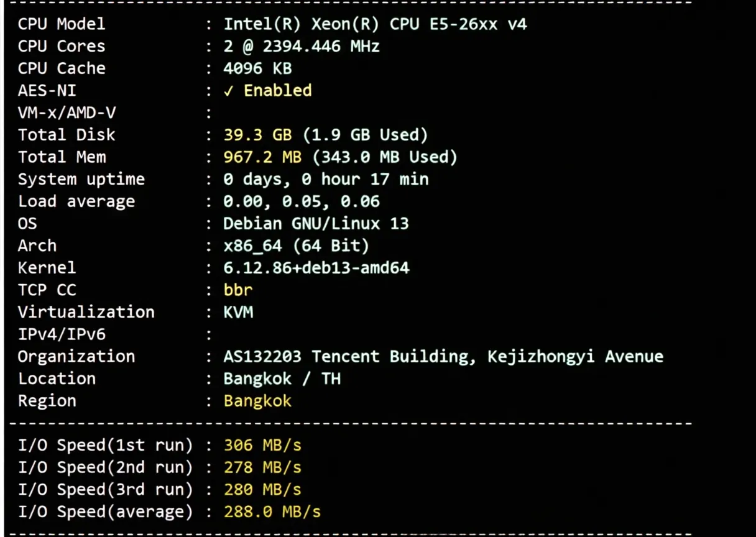The image size is (756, 537).
Task: Click the KVM virtualization value
Action: tap(238, 312)
